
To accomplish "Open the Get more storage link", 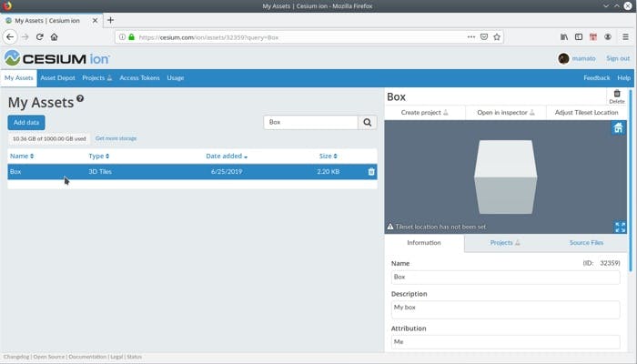I will (x=116, y=138).
